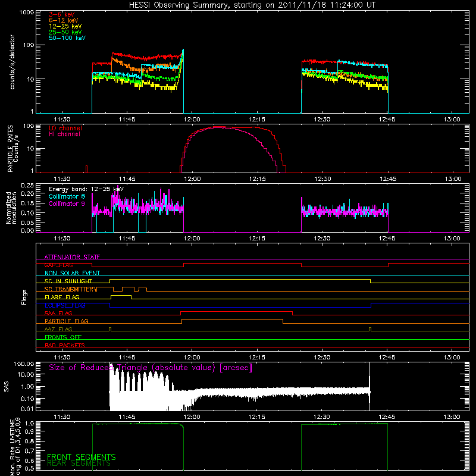Click the SAA_FLAG label

[x=58, y=313]
